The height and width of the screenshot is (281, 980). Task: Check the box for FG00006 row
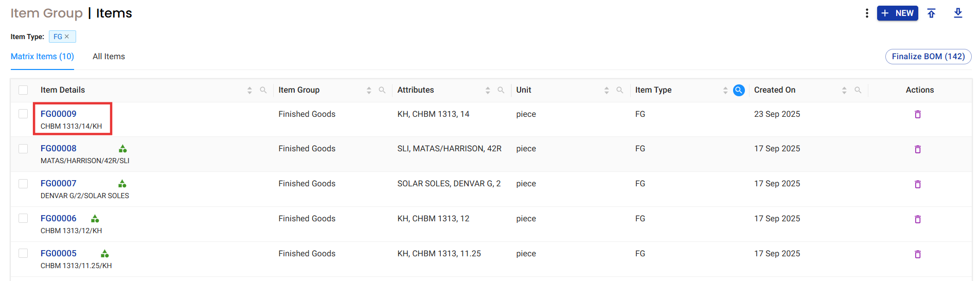(23, 219)
